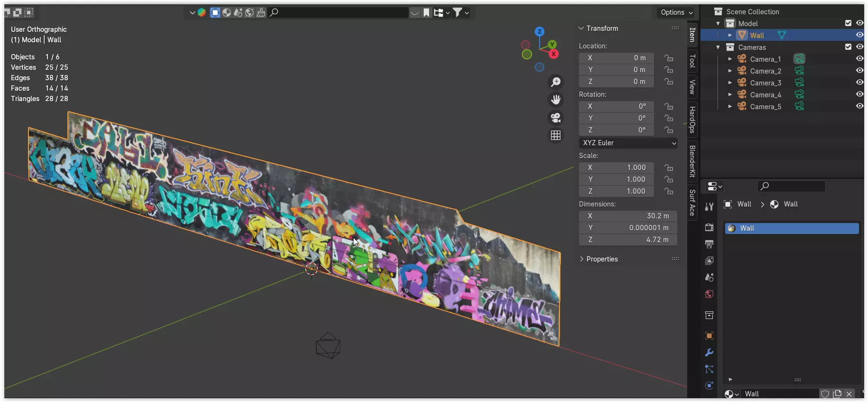Expand the Properties panel
This screenshot has height=402, width=868.
click(x=581, y=259)
